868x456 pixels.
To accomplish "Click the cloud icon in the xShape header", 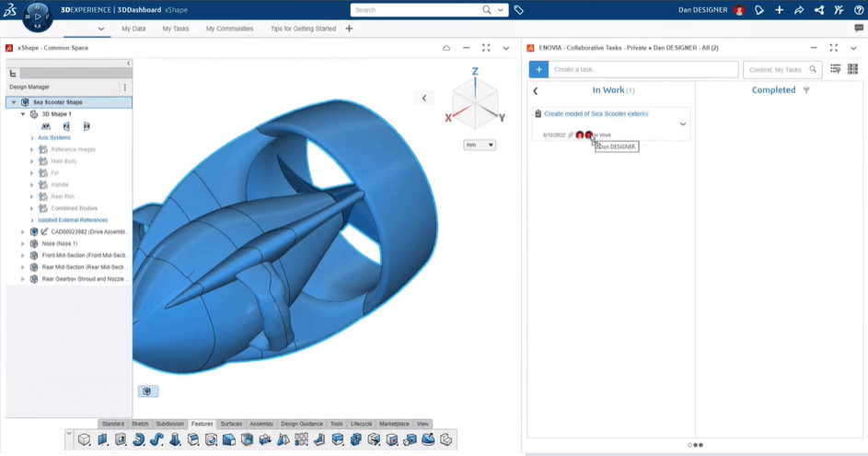I will click(x=446, y=48).
